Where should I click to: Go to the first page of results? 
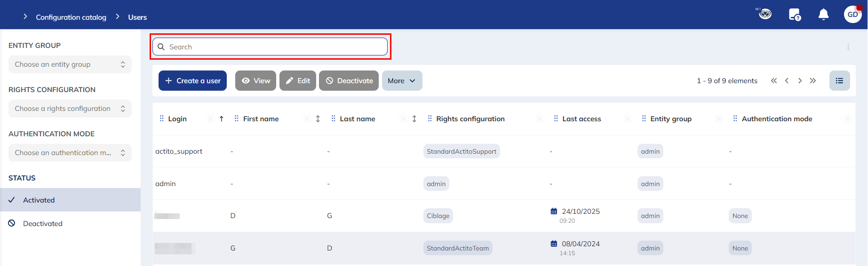pyautogui.click(x=774, y=81)
